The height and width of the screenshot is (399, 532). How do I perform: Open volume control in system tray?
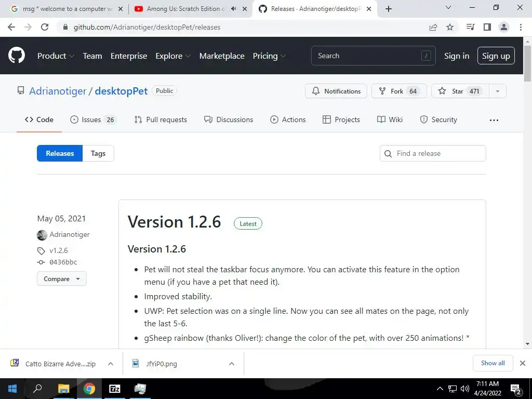[465, 389]
